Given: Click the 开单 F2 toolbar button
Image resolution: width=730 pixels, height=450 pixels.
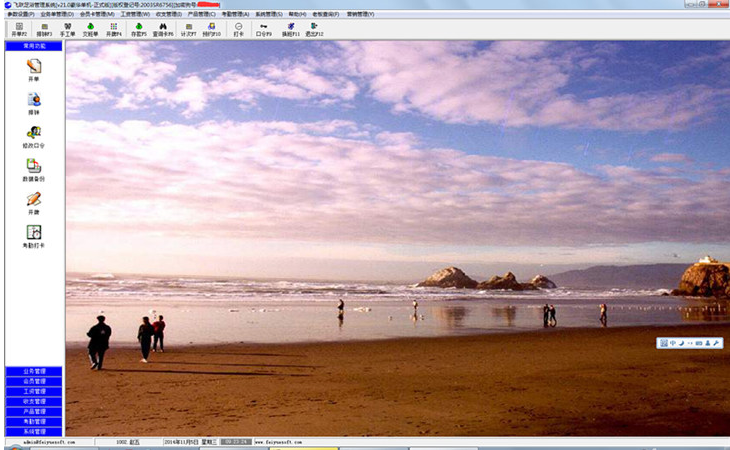Looking at the screenshot, I should click(x=19, y=29).
